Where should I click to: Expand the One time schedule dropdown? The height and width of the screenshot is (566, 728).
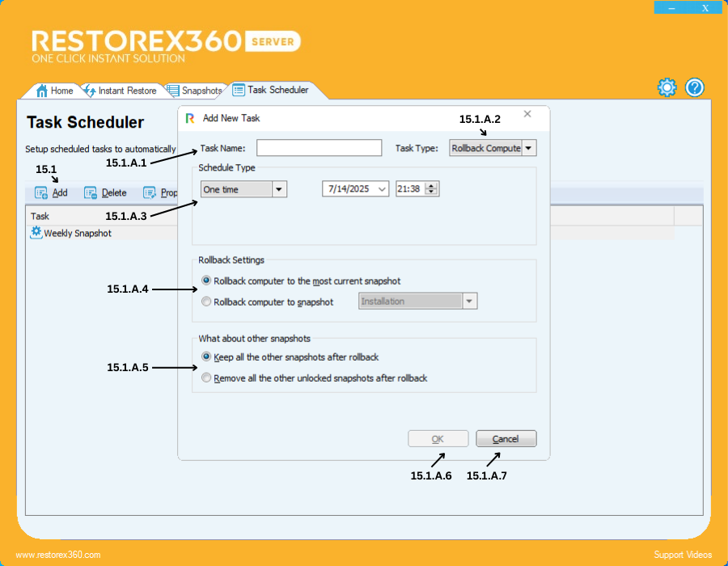[279, 189]
